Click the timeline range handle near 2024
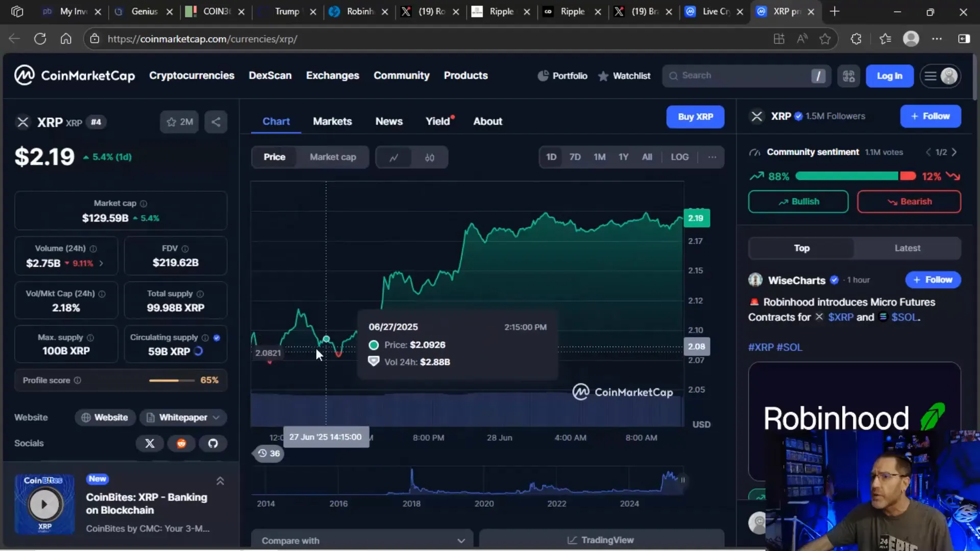 coord(682,480)
